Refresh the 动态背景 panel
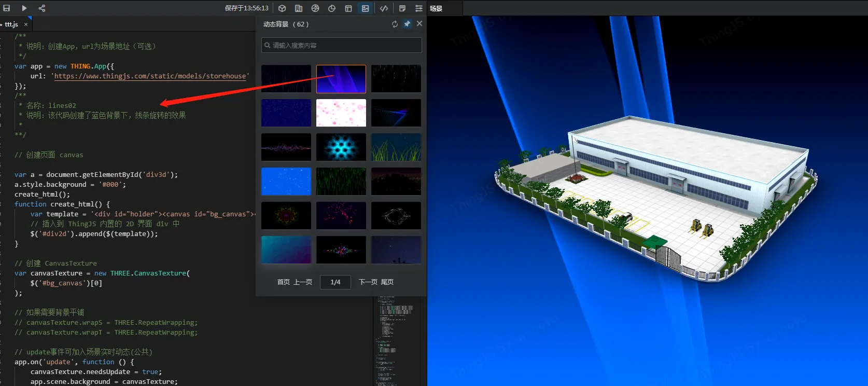This screenshot has height=386, width=868. pos(395,24)
